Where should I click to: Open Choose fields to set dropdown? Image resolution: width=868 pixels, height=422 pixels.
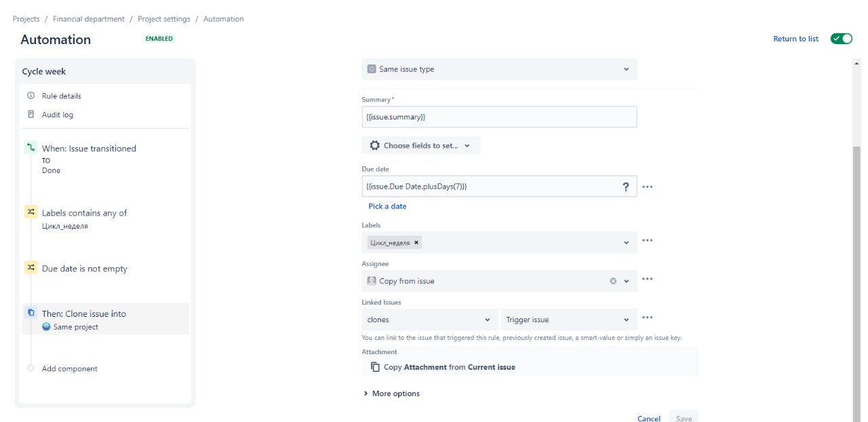pos(420,145)
